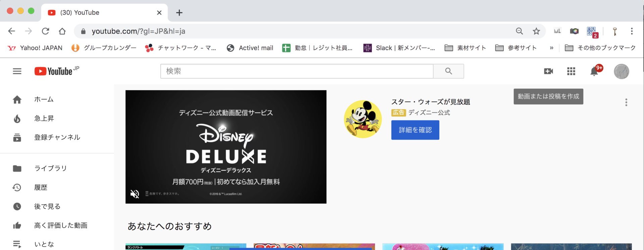Viewport: 644px width, 250px height.
Task: Click the あなたへのおすすめ heading
Action: (169, 226)
